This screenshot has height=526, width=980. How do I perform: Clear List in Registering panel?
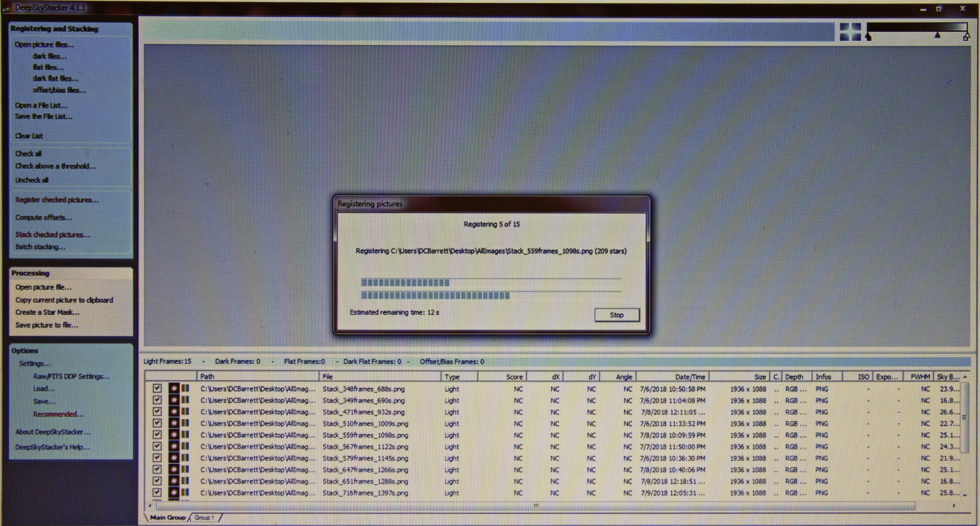point(29,136)
